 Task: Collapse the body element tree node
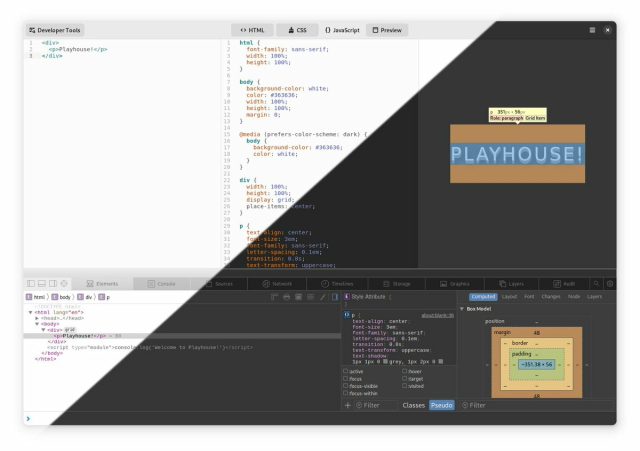pyautogui.click(x=37, y=324)
